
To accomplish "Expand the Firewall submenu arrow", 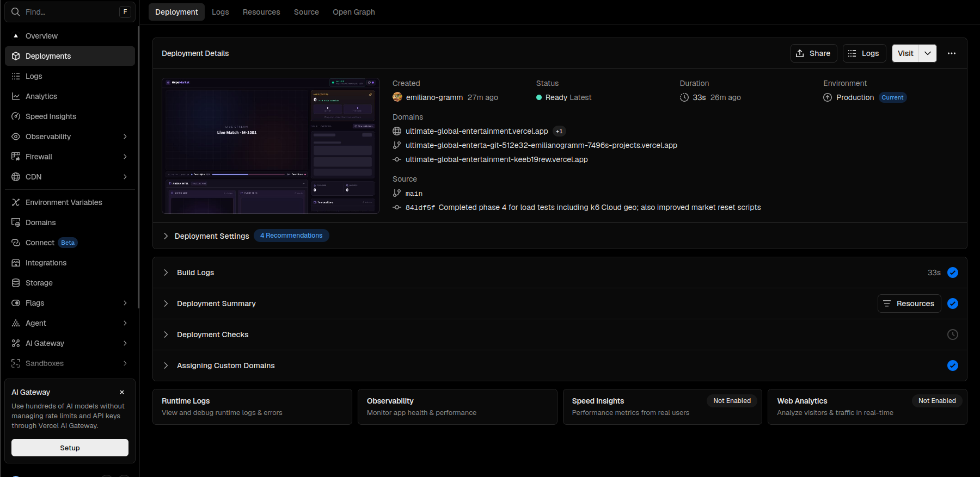I will (125, 157).
